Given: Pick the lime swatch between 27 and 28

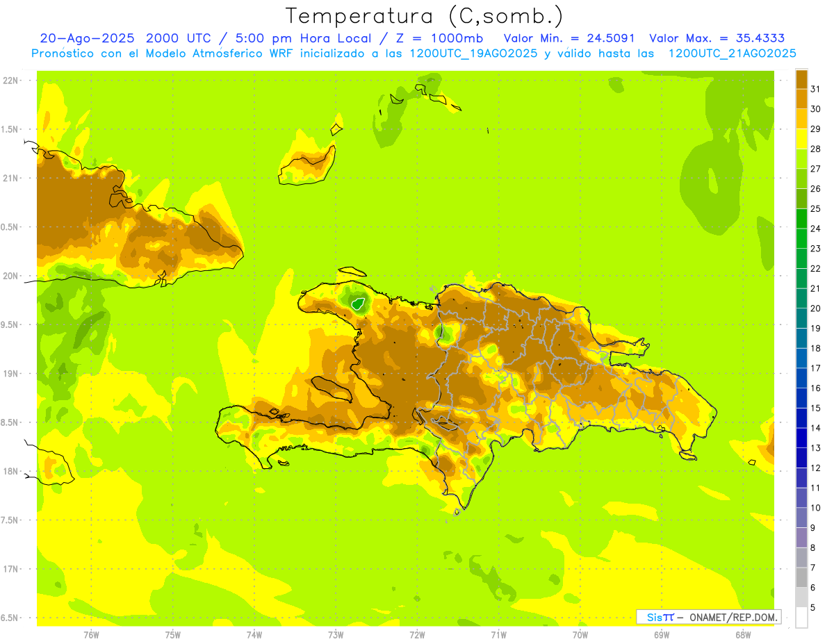Looking at the screenshot, I should click(x=801, y=159).
